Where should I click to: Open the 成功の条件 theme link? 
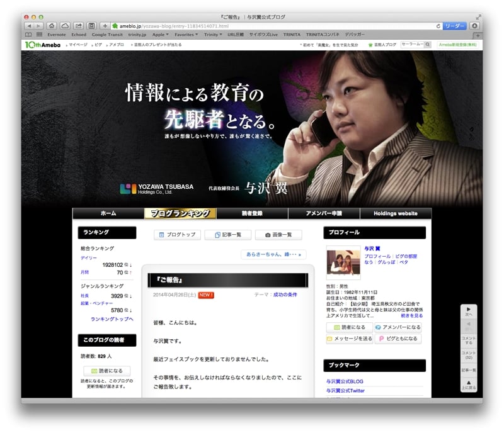(x=285, y=295)
